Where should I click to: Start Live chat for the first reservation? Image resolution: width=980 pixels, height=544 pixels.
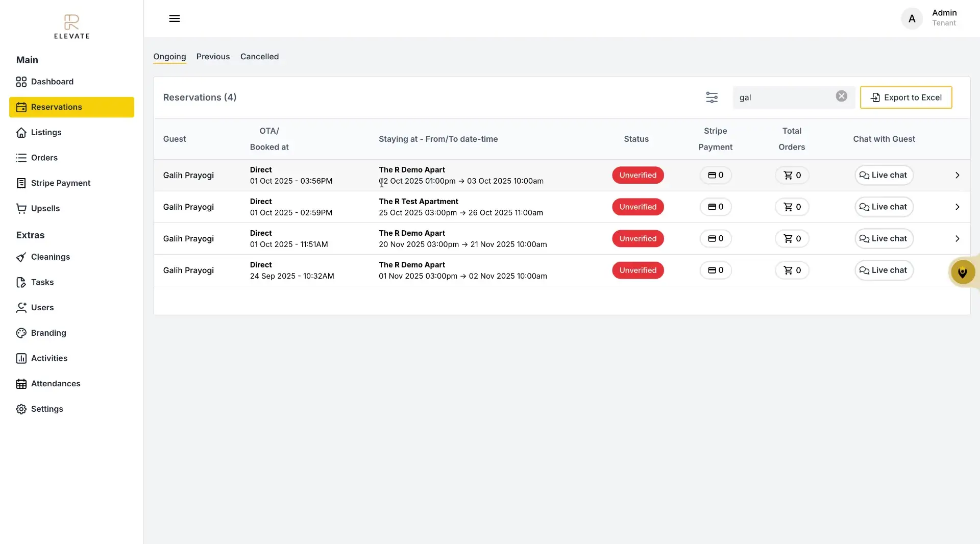point(884,175)
